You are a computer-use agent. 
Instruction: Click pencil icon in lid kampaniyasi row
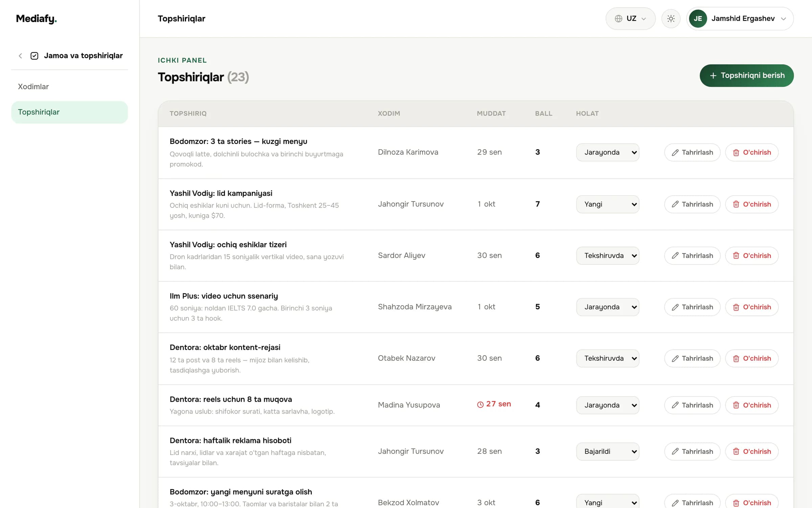[675, 204]
